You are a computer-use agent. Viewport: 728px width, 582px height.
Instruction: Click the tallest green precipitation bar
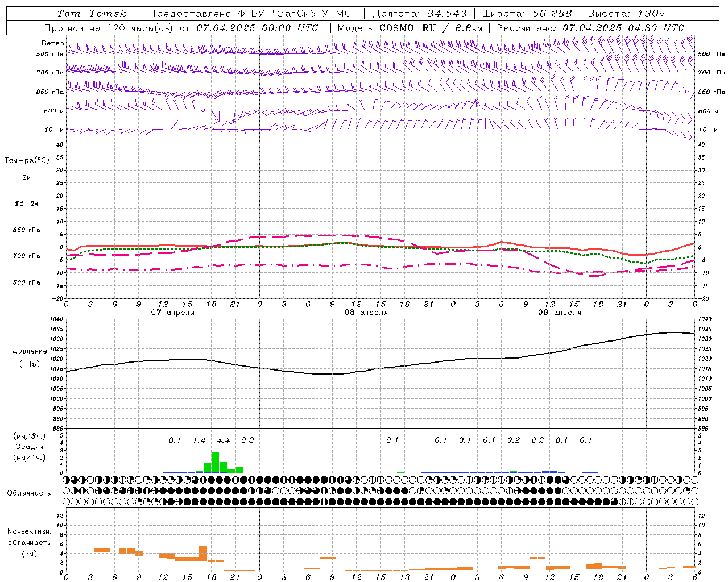click(215, 462)
